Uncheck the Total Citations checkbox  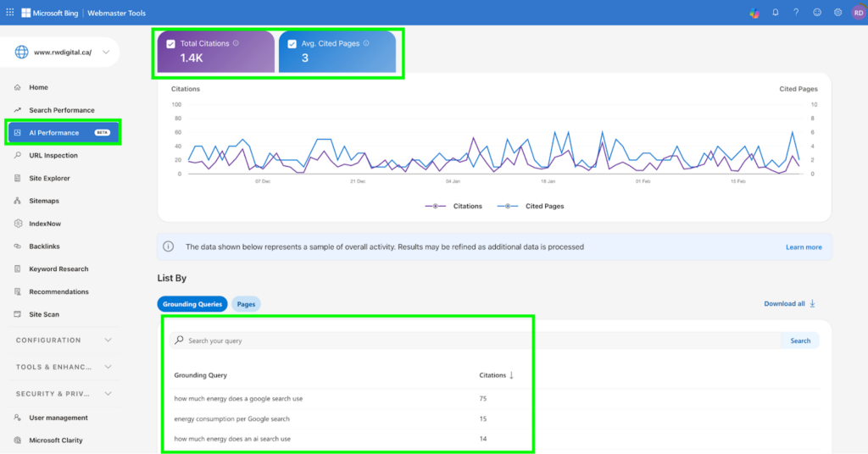tap(170, 44)
